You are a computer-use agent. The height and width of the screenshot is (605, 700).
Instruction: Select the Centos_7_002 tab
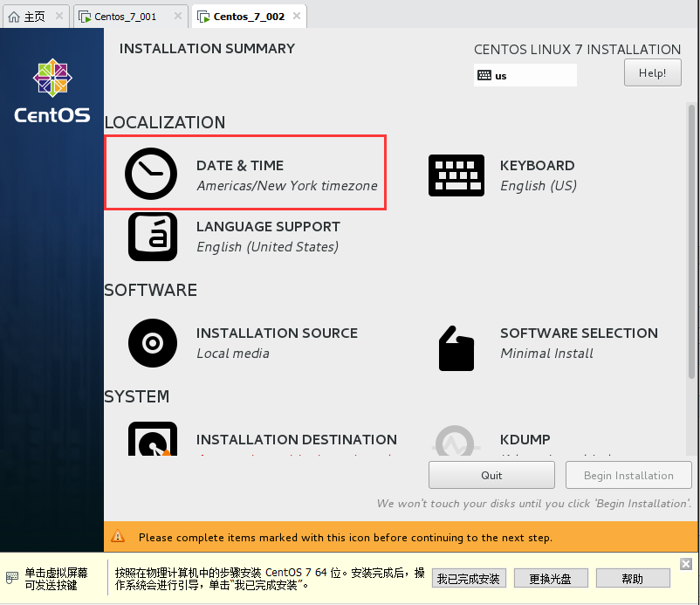(x=249, y=17)
